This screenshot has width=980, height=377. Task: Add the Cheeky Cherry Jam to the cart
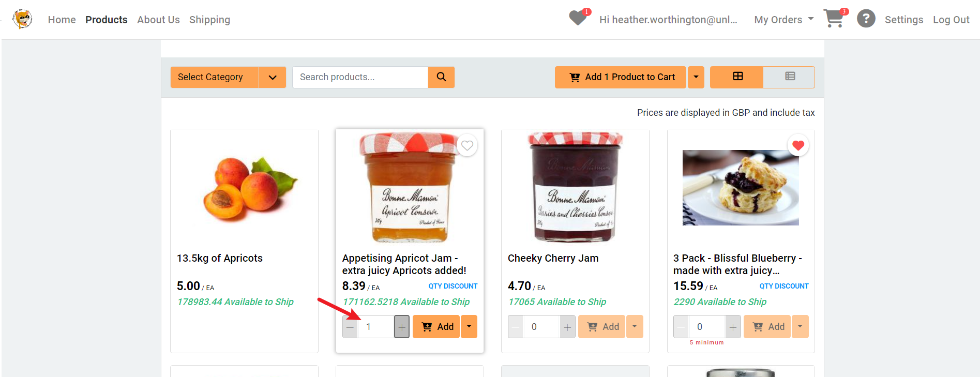[x=601, y=326]
